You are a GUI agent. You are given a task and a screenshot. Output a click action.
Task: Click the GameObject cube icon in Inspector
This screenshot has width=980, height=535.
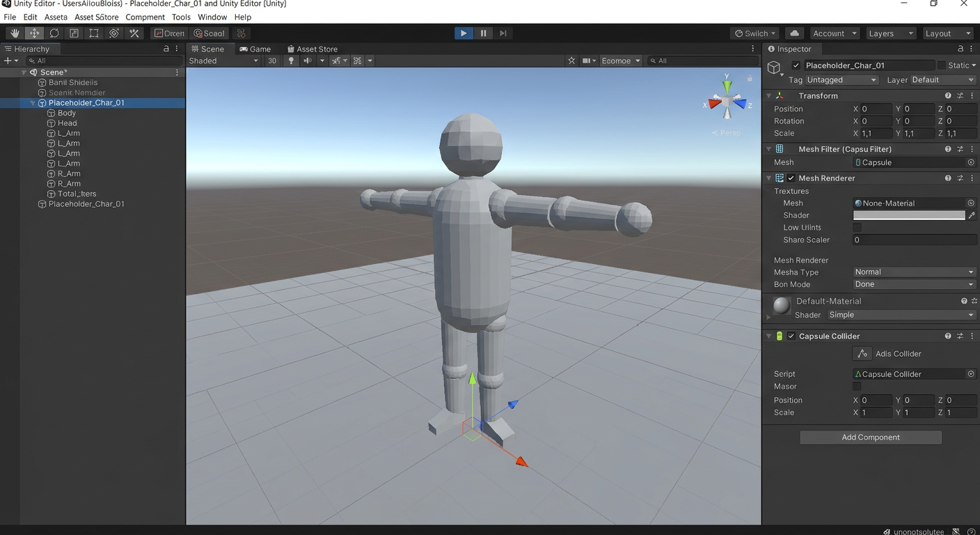pyautogui.click(x=774, y=68)
